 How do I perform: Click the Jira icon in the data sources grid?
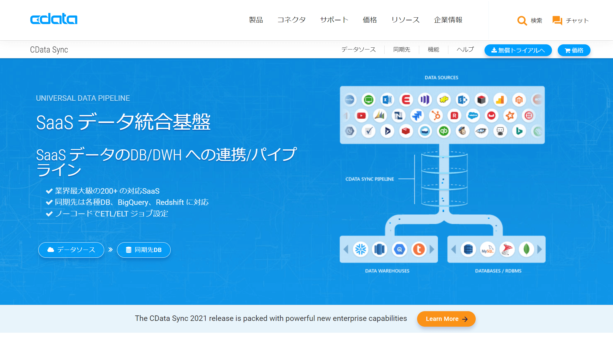pos(417,116)
